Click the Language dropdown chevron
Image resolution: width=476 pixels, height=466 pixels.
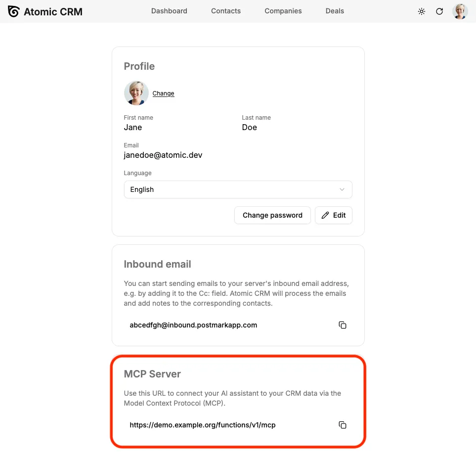point(342,189)
